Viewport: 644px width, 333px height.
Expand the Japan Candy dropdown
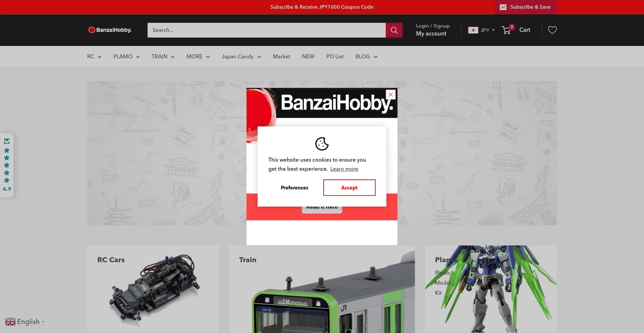241,57
